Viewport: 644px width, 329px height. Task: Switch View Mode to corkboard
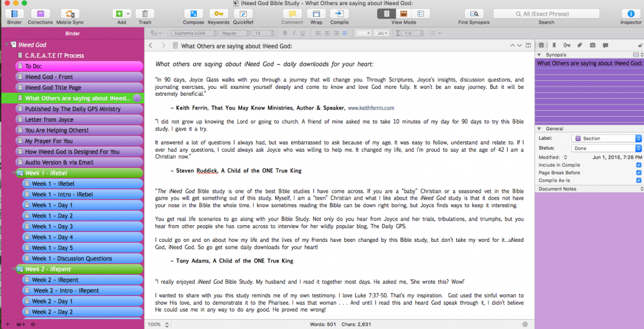[404, 14]
